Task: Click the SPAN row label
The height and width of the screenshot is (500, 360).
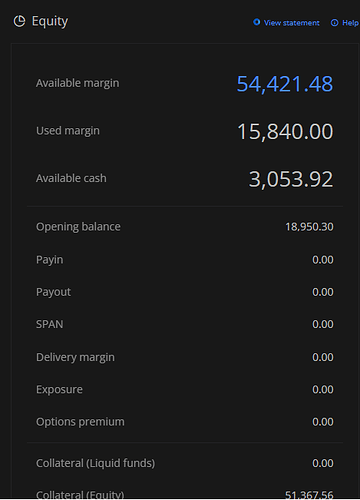Action: click(49, 324)
